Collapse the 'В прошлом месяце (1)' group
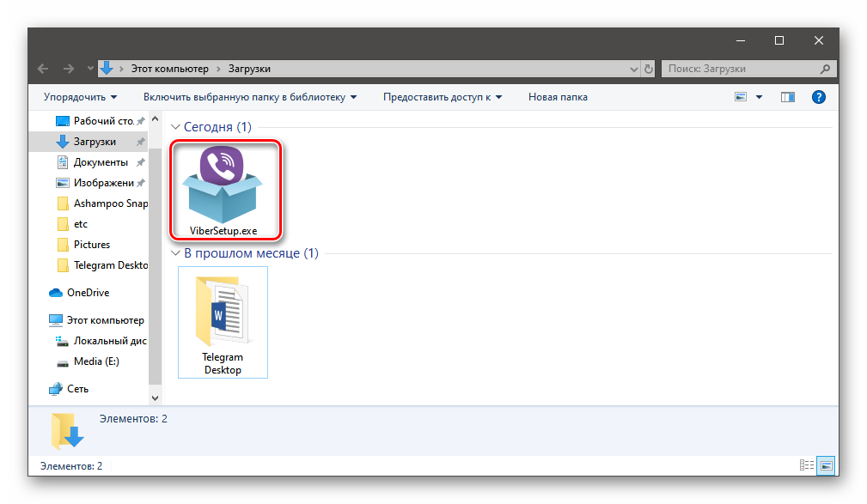Screen dimensions: 867x504 tap(175, 253)
